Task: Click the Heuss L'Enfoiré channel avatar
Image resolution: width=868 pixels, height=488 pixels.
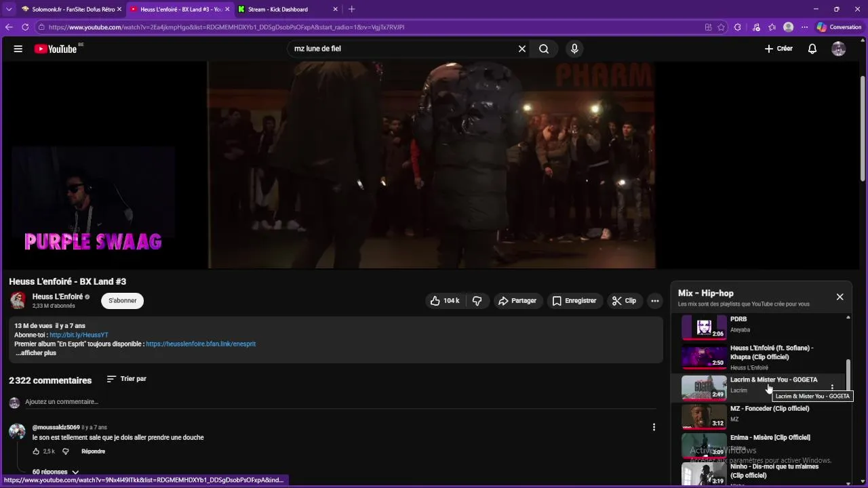Action: point(18,300)
